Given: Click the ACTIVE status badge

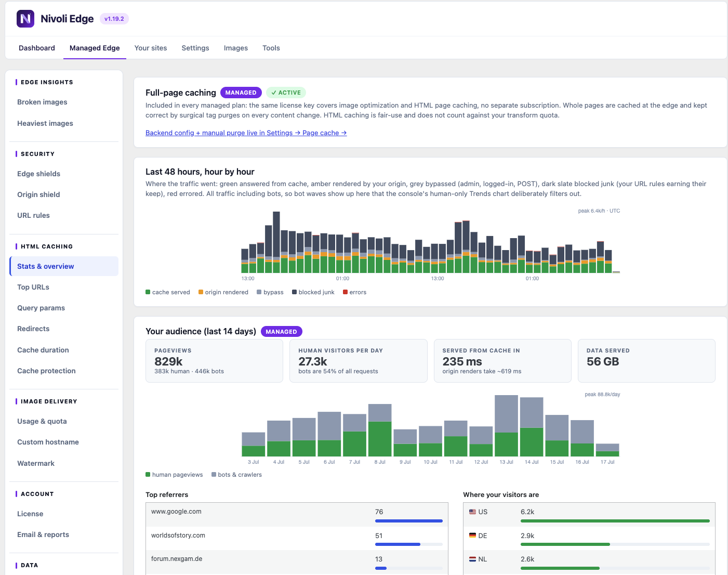Looking at the screenshot, I should [286, 93].
